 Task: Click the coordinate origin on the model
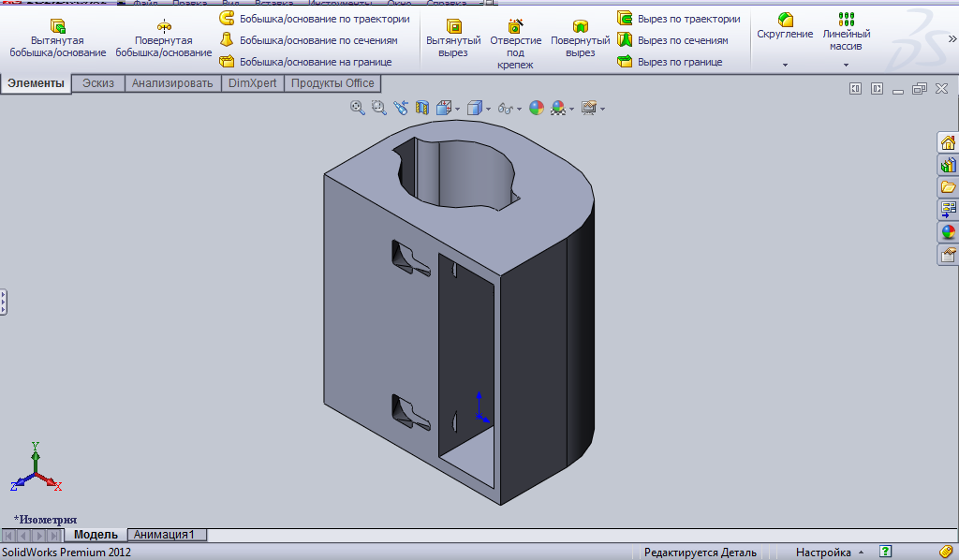click(x=479, y=417)
